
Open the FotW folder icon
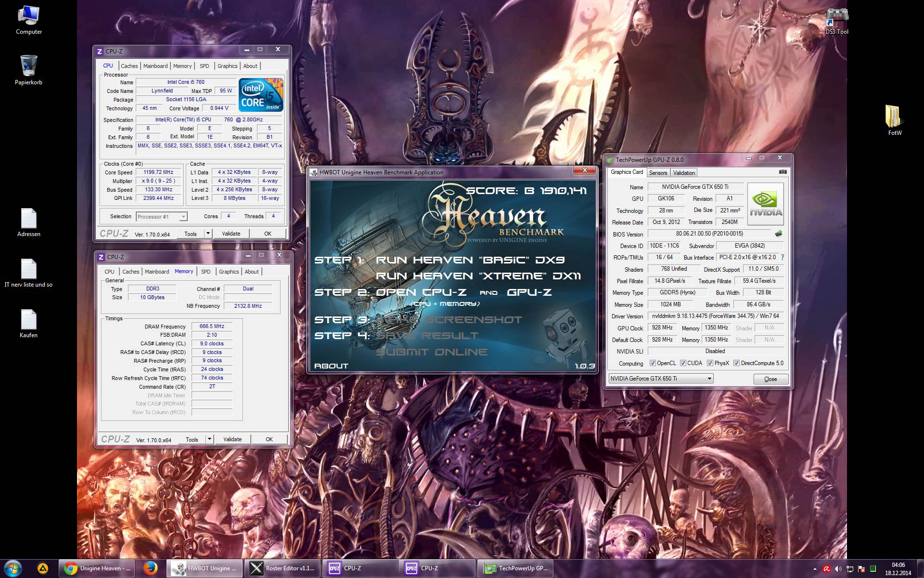click(x=894, y=120)
